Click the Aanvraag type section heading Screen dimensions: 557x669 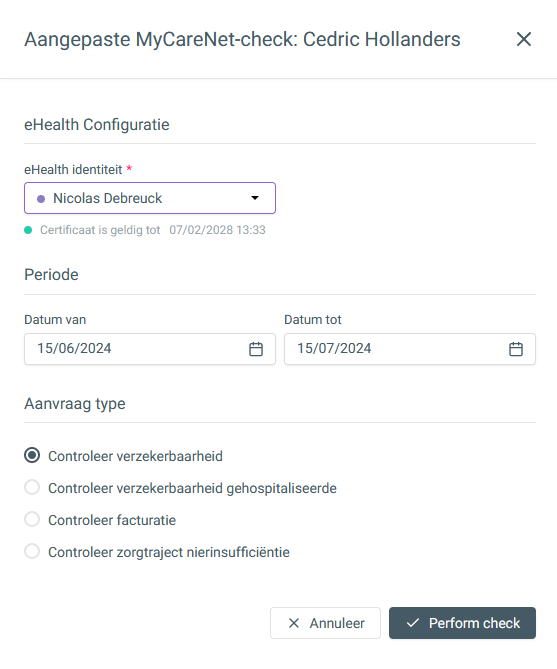pyautogui.click(x=75, y=404)
